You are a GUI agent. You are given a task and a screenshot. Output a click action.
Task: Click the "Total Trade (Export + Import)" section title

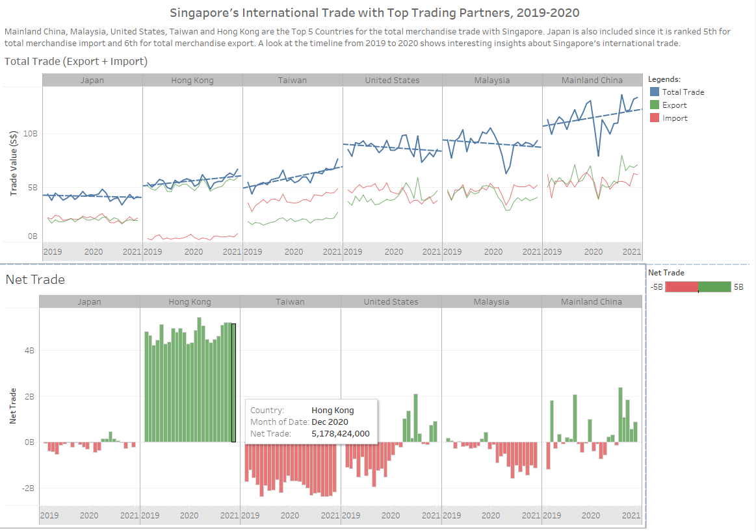tap(76, 62)
